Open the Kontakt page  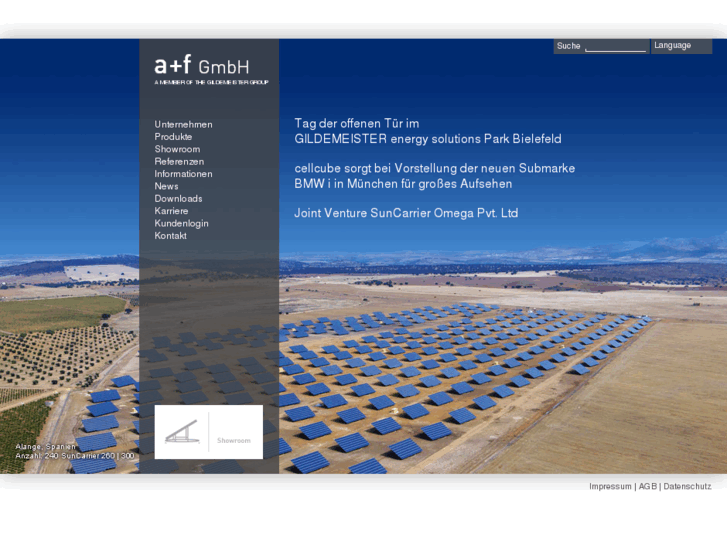point(170,236)
